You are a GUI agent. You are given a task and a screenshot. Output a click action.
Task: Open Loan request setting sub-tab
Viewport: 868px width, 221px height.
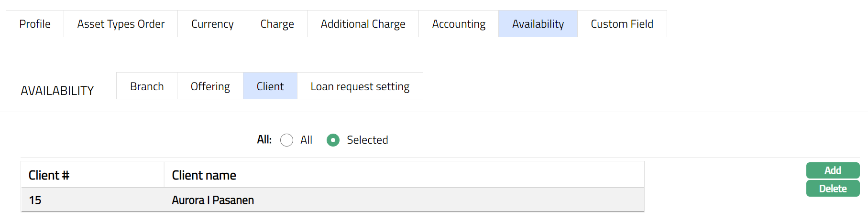pyautogui.click(x=360, y=86)
